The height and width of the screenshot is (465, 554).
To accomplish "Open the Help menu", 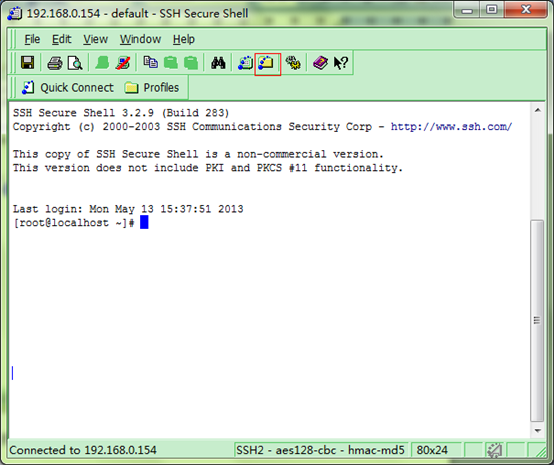I will click(x=184, y=39).
